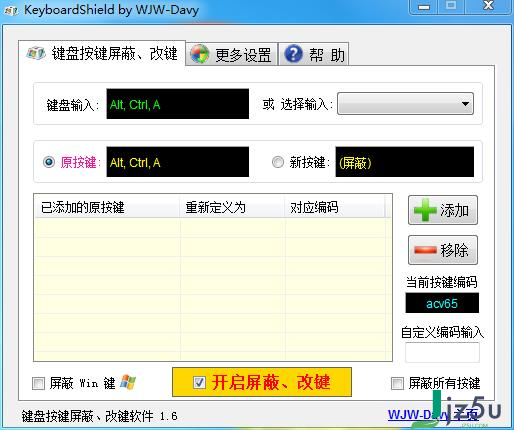514x430 pixels.
Task: Tick the 屏蔽所有按键 checkbox
Action: point(397,383)
